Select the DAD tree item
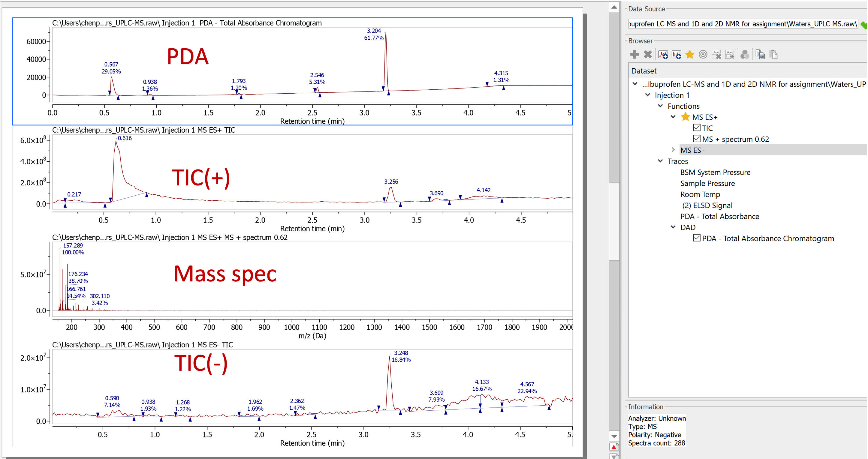The width and height of the screenshot is (868, 459). (688, 227)
